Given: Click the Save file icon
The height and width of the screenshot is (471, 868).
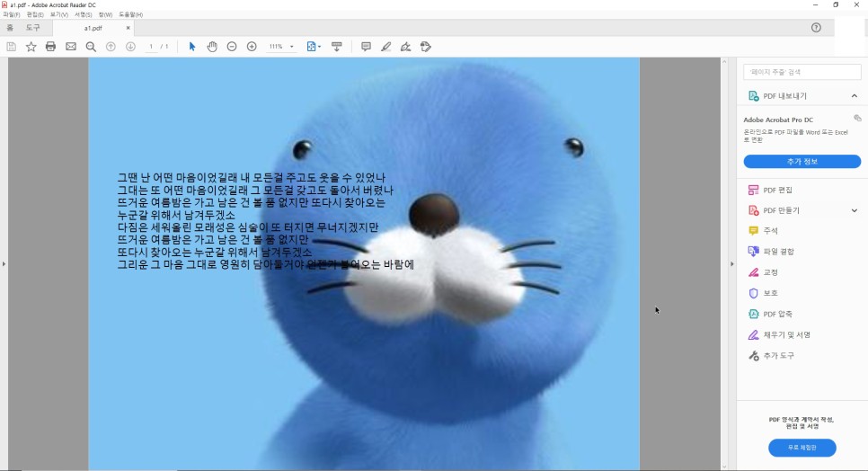Looking at the screenshot, I should (11, 47).
